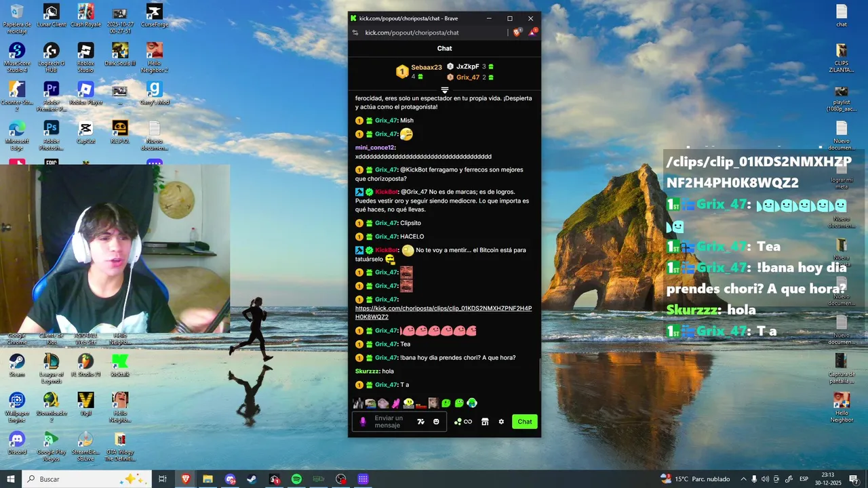Click mini_conce12 username in chat
Screen dimensions: 868x488
[x=375, y=148]
